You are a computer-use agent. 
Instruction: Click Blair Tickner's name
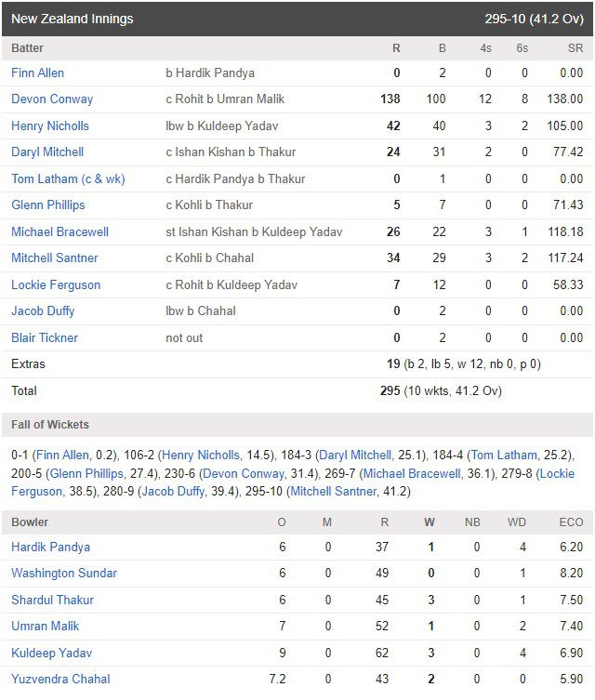pos(45,338)
